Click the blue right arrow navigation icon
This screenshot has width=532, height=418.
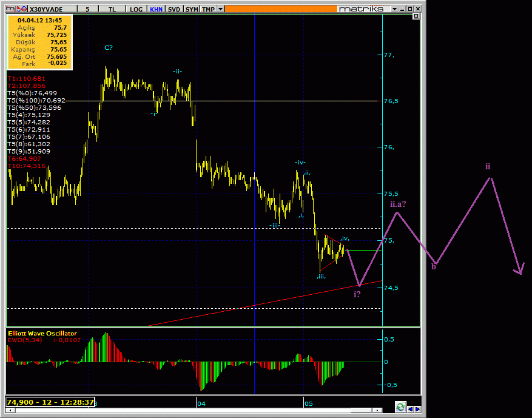point(417,410)
